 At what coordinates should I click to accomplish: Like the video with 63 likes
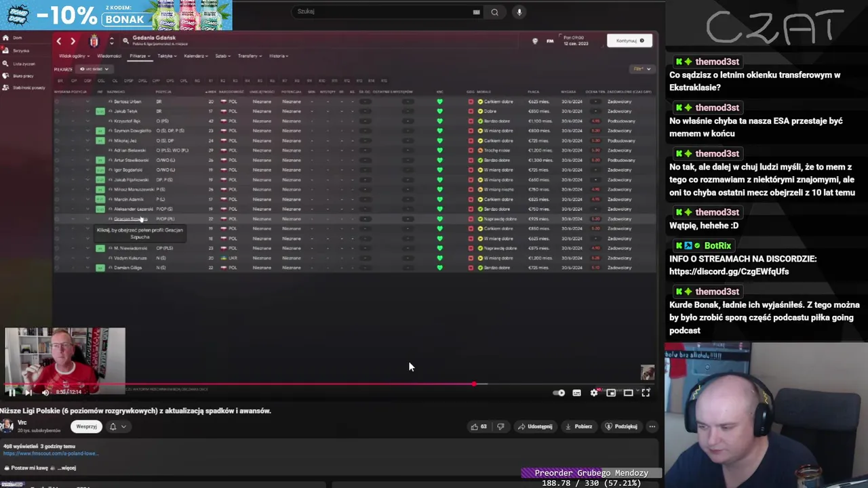(x=479, y=426)
